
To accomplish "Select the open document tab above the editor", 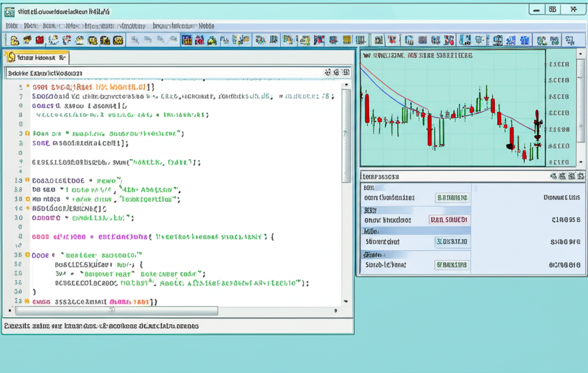I will coord(36,57).
